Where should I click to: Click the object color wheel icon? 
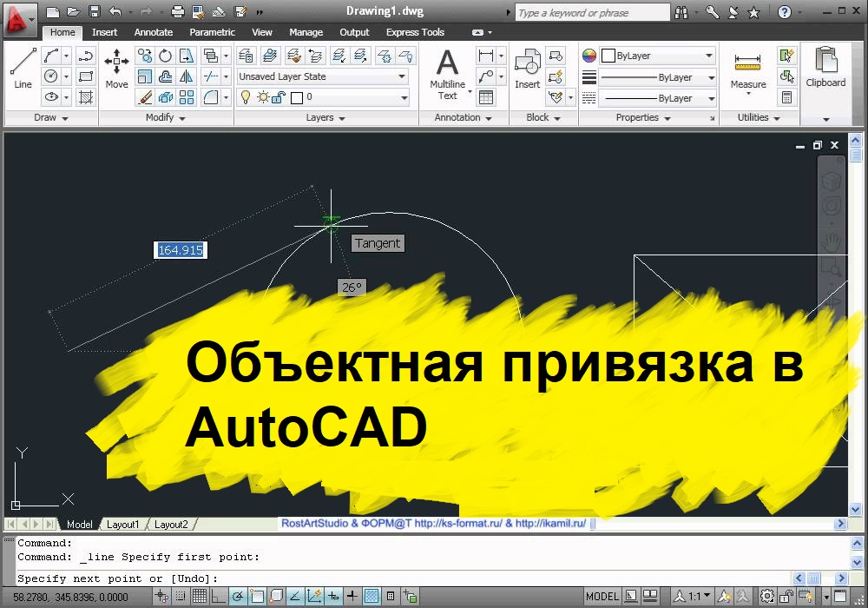click(x=589, y=56)
